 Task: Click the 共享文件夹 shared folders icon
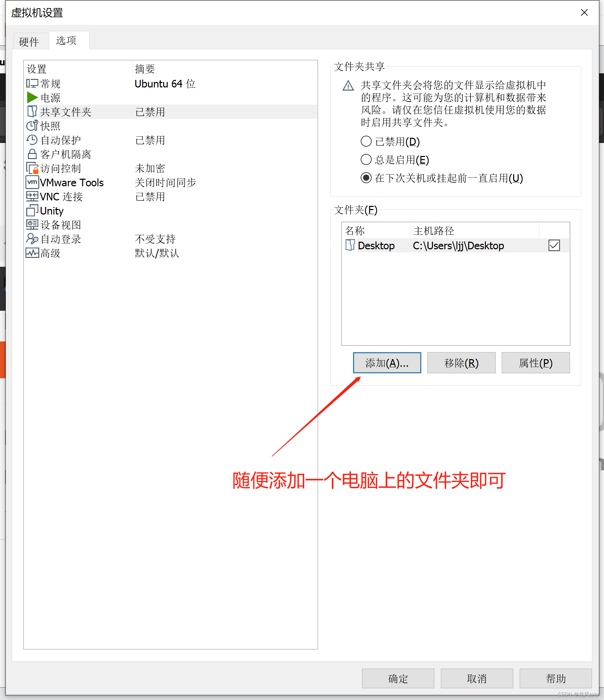32,112
